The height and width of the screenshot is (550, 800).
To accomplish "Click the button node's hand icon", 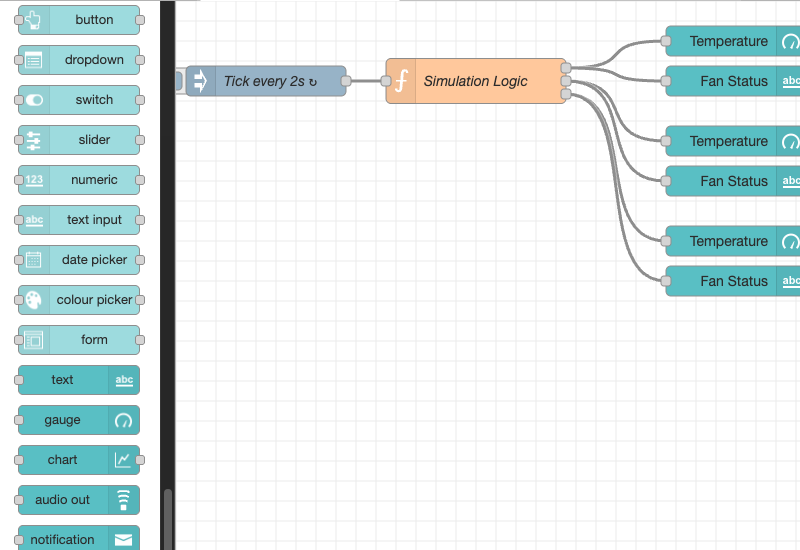I will click(x=34, y=20).
